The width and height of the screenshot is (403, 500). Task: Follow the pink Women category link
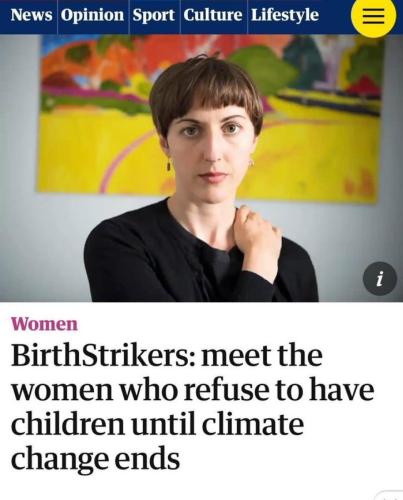tap(44, 324)
